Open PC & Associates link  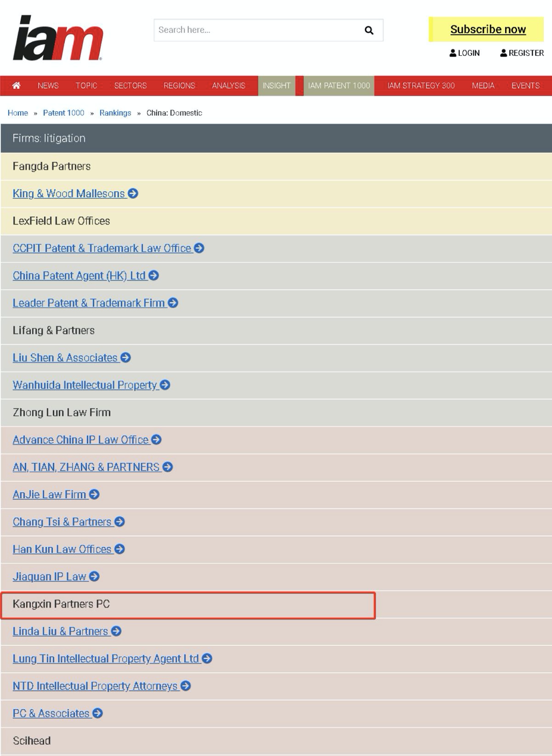[51, 713]
